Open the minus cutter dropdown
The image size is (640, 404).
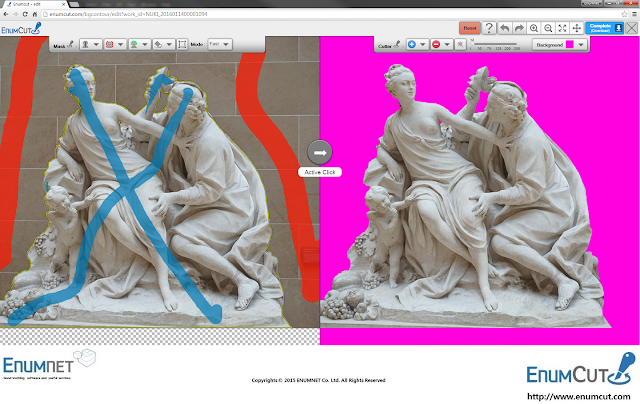point(447,44)
